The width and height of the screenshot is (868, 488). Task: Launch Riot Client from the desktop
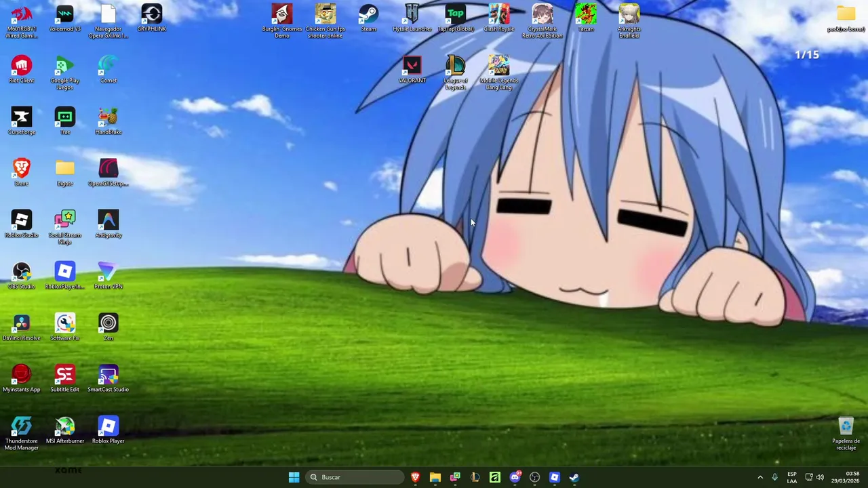click(x=21, y=70)
